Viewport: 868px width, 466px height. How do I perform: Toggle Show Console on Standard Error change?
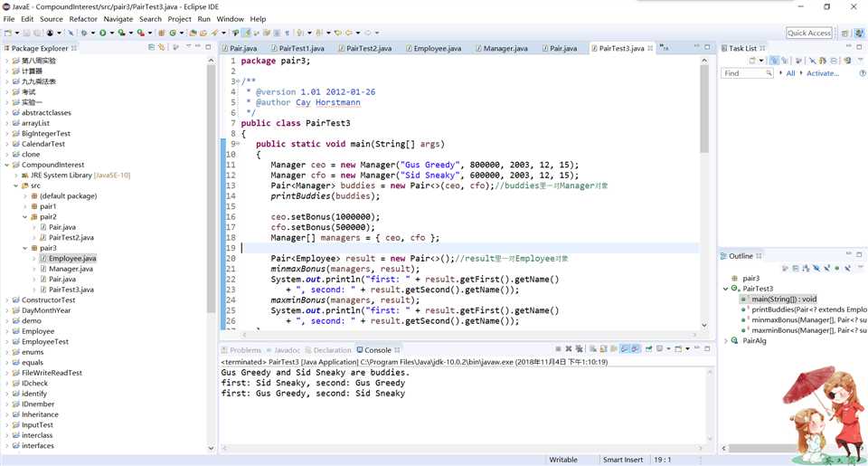pos(635,349)
